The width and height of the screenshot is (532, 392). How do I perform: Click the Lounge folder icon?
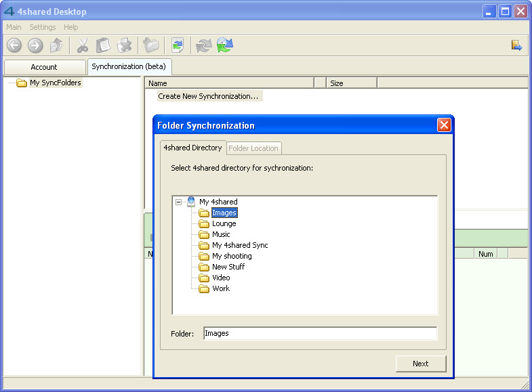204,223
